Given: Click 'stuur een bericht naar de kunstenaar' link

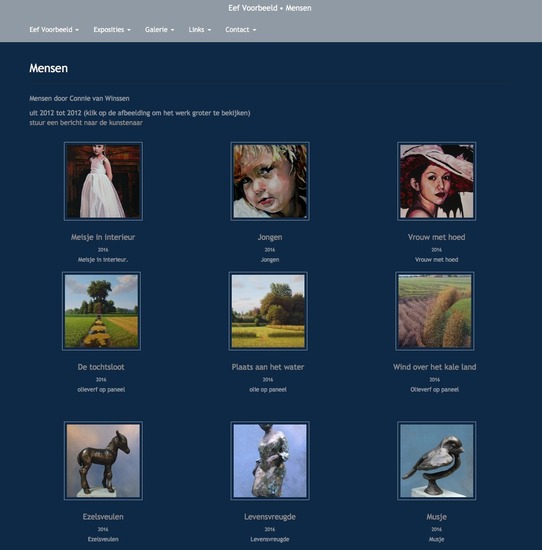Looking at the screenshot, I should (x=86, y=123).
